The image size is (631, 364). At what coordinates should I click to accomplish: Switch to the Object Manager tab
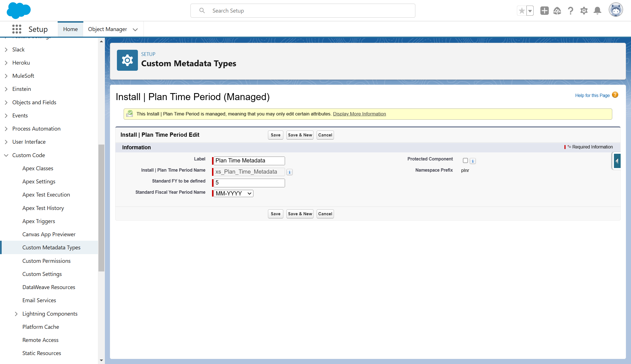107,29
